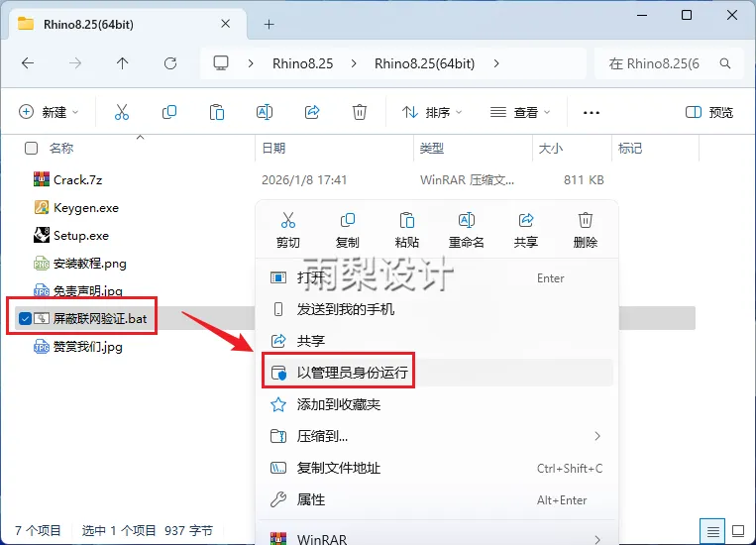Viewport: 756px width, 545px height.
Task: Go back with the left arrow
Action: tap(28, 63)
